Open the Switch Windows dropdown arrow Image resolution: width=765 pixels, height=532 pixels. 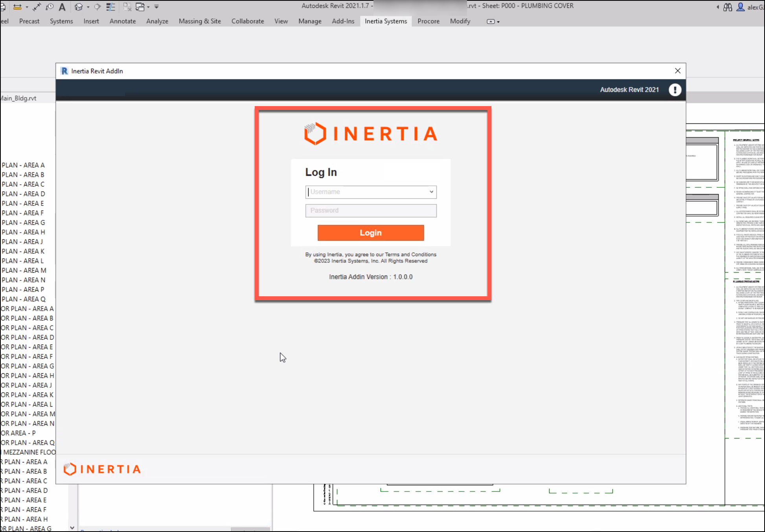tap(148, 7)
